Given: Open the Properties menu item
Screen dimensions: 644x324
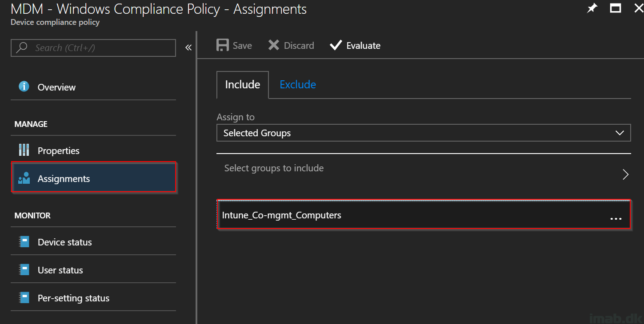Looking at the screenshot, I should (x=93, y=150).
